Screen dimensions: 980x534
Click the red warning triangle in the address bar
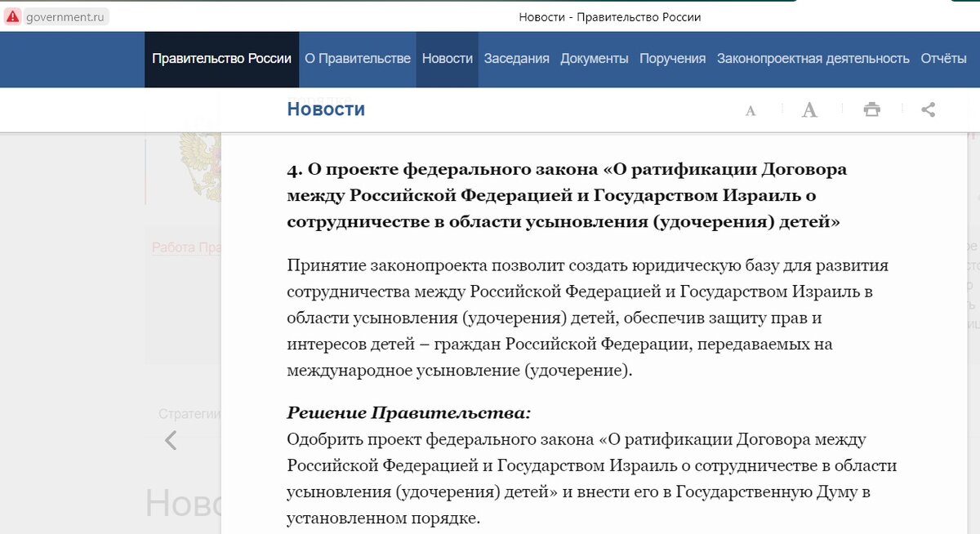pos(11,15)
